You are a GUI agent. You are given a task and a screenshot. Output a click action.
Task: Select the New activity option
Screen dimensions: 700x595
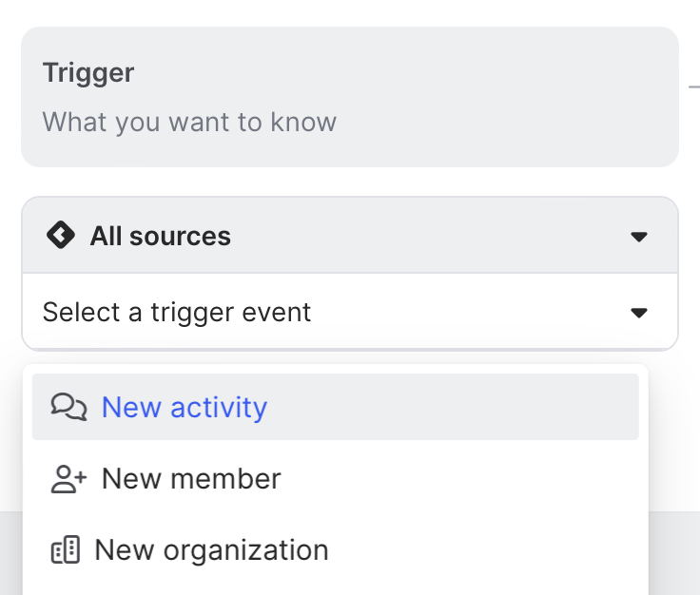tap(185, 407)
